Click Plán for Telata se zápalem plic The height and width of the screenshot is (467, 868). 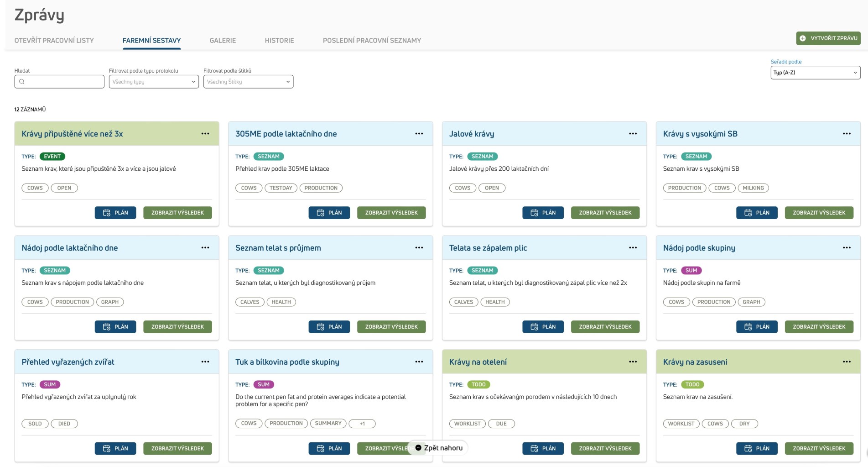coord(543,327)
